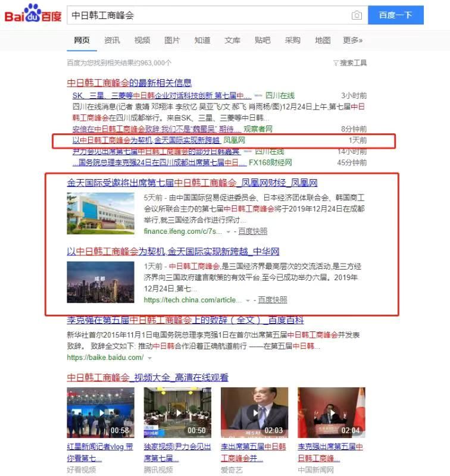The width and height of the screenshot is (450, 476).
Task: Click the https://baike.baidu.com/ green URL
Action: pyautogui.click(x=105, y=358)
